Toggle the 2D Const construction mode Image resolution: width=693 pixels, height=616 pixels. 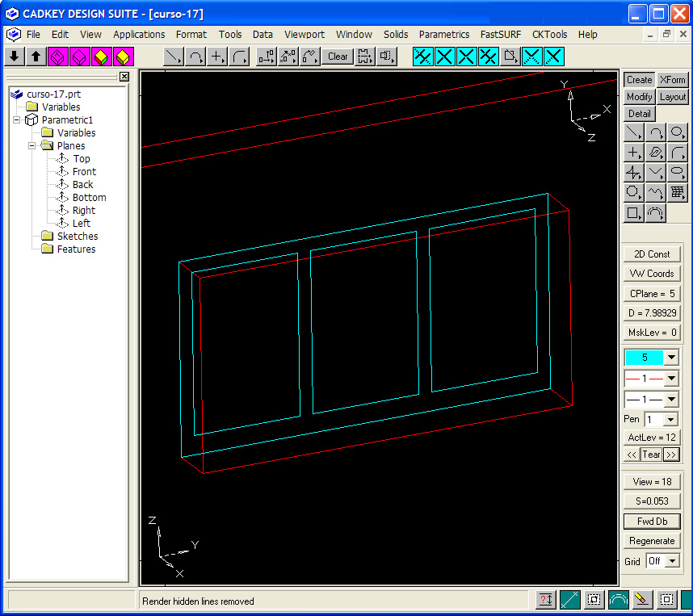[651, 254]
